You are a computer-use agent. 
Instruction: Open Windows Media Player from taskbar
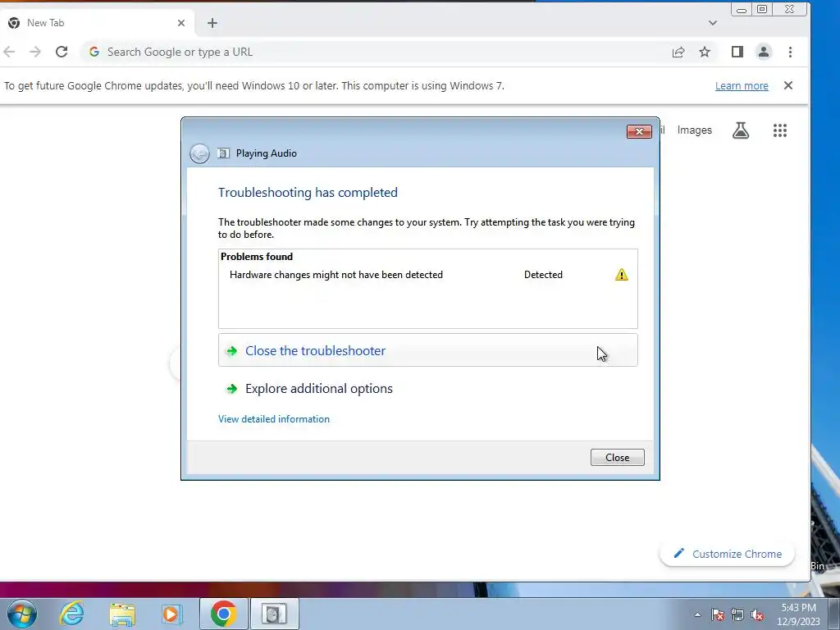tap(172, 614)
